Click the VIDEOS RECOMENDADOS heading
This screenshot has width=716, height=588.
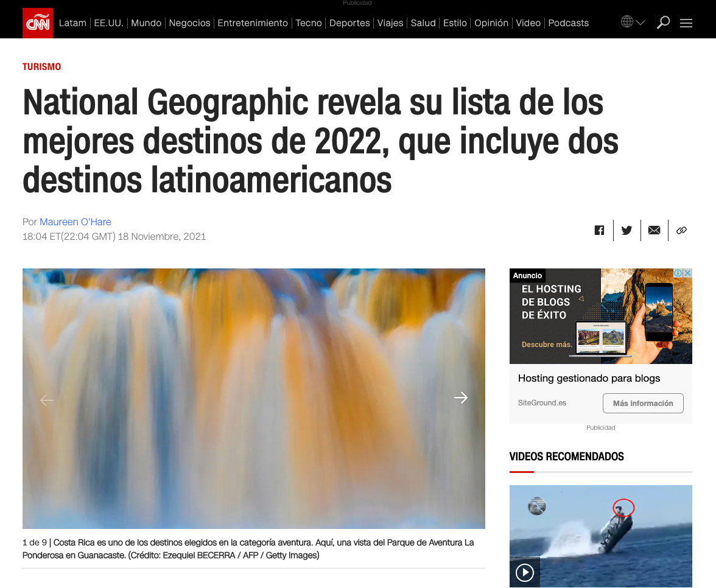[x=566, y=457]
